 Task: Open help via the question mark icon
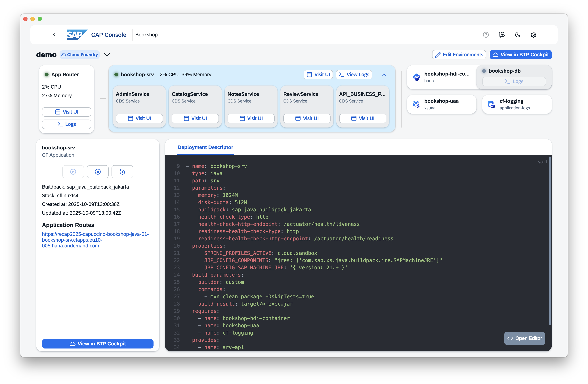pyautogui.click(x=486, y=35)
